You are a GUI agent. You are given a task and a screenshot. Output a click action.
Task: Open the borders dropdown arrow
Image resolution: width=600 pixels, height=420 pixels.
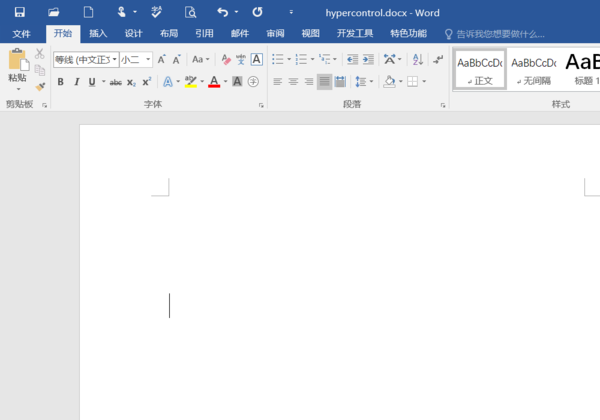(424, 81)
